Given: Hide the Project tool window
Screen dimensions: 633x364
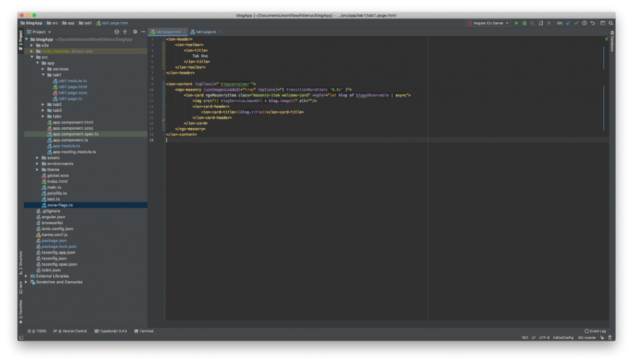Looking at the screenshot, I should (x=143, y=32).
